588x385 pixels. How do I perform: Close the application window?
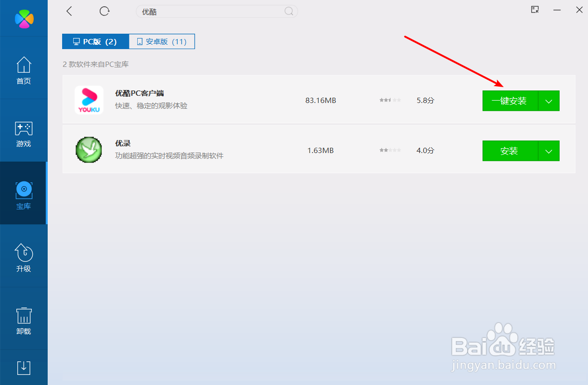tap(579, 10)
